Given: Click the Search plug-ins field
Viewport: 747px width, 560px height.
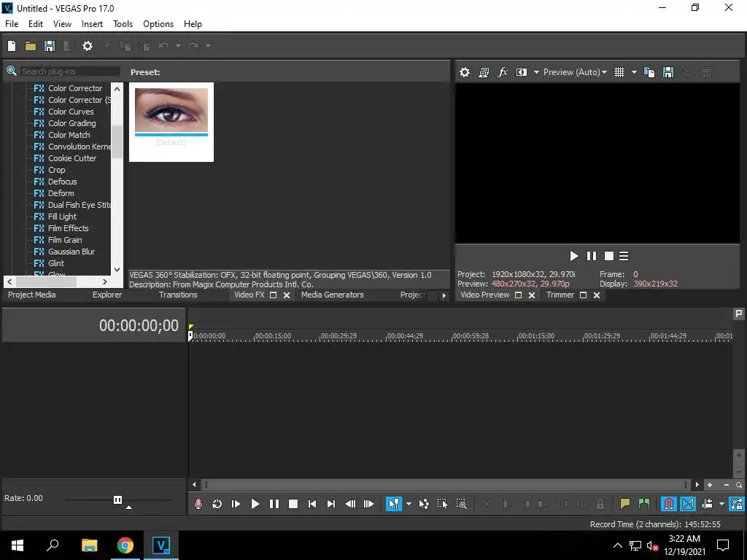Looking at the screenshot, I should [x=70, y=71].
